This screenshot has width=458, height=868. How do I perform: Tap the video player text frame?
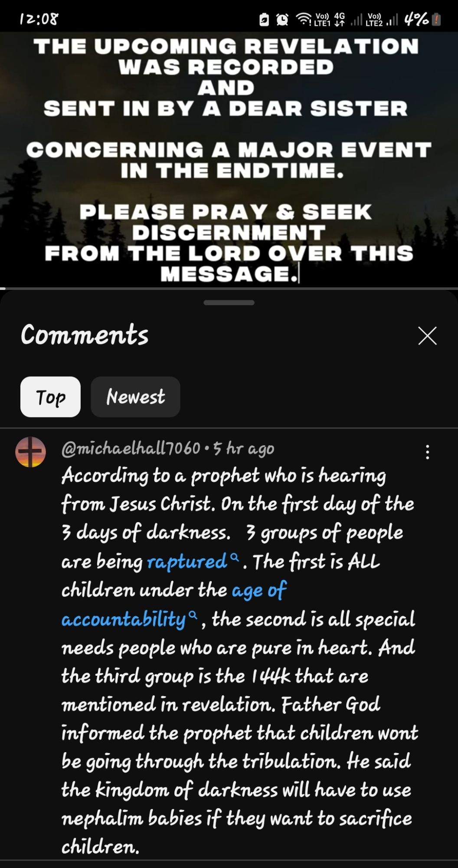(229, 159)
